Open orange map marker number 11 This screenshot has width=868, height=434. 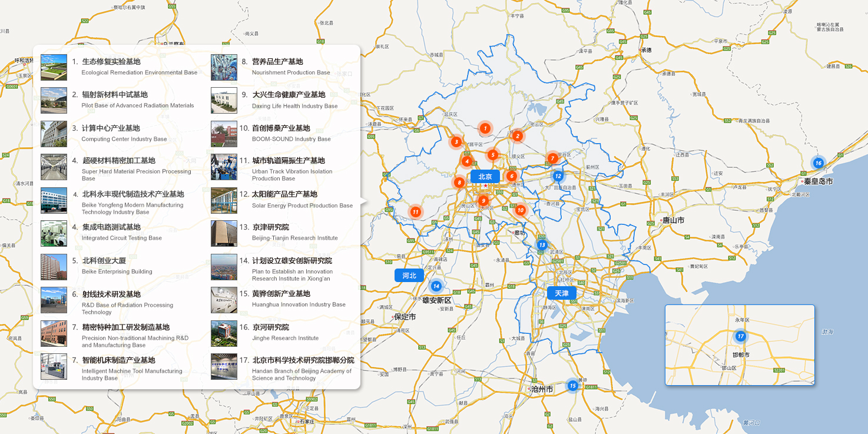point(416,212)
